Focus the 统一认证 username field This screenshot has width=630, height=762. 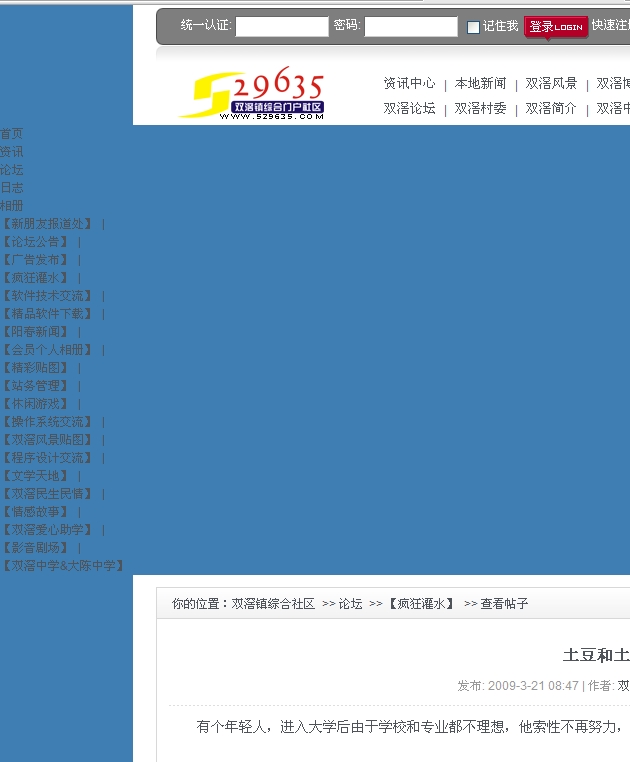282,26
